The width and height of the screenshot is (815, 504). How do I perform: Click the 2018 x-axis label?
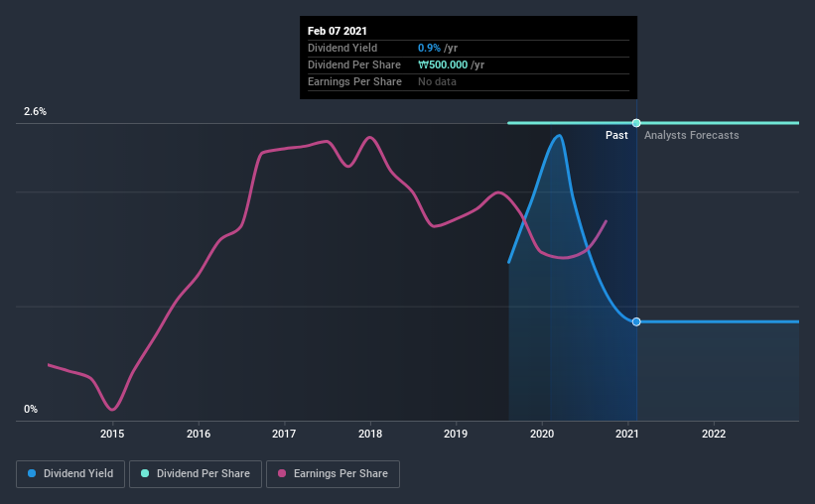click(x=370, y=434)
